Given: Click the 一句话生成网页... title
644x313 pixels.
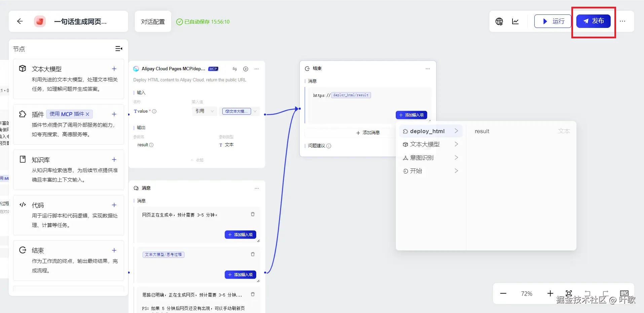Looking at the screenshot, I should 80,22.
